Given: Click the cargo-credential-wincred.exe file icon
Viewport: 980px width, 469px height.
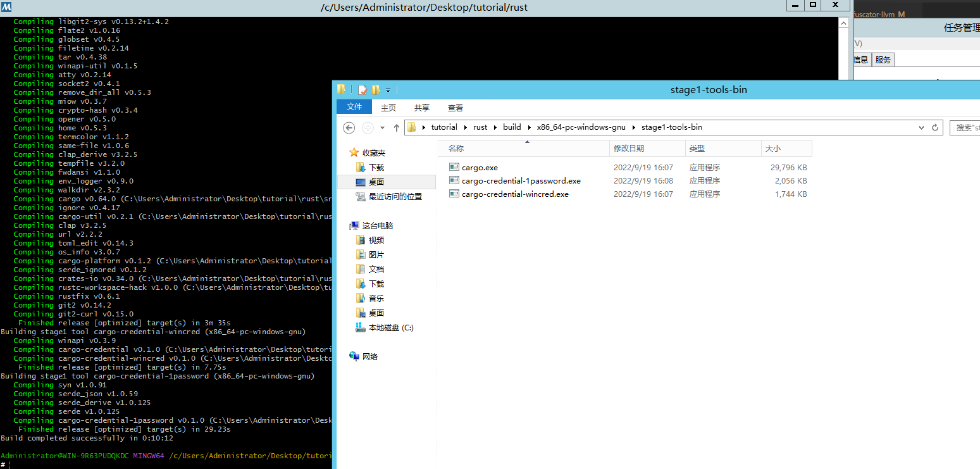Looking at the screenshot, I should 454,194.
